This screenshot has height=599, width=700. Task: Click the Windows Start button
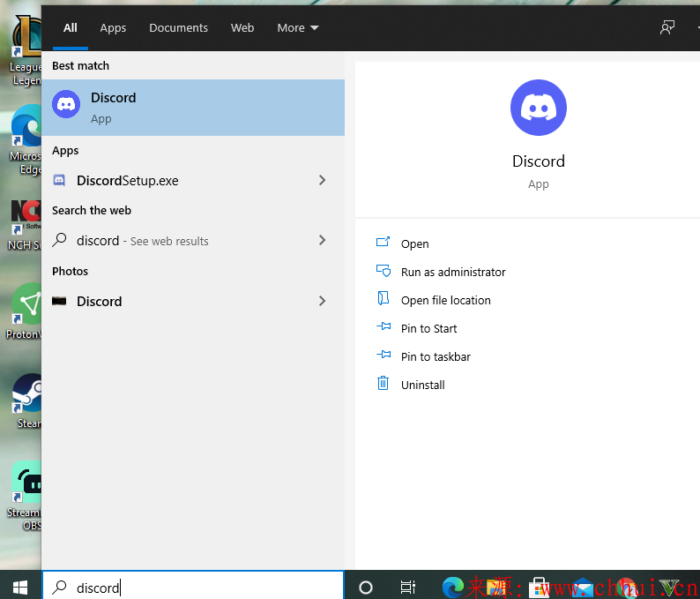[x=20, y=587]
